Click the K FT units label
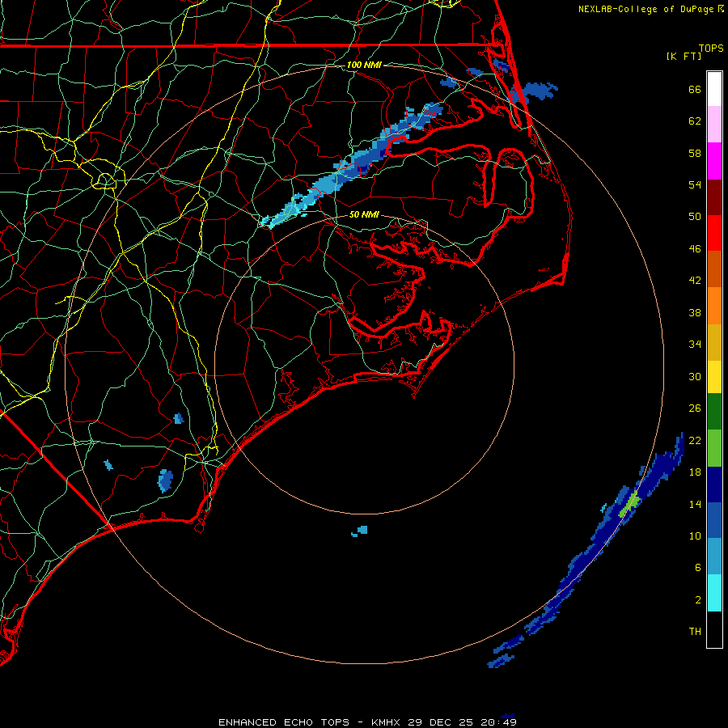Viewport: 728px width, 728px height. (x=684, y=56)
